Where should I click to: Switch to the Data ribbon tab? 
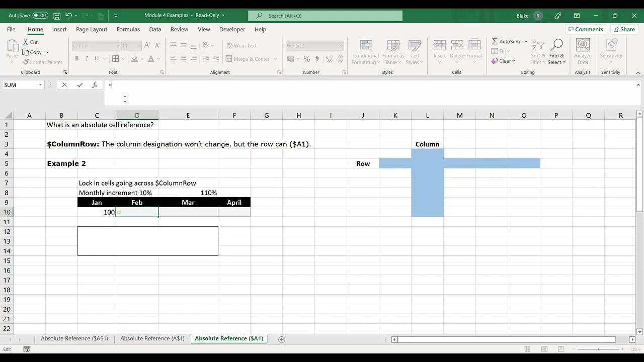click(155, 29)
